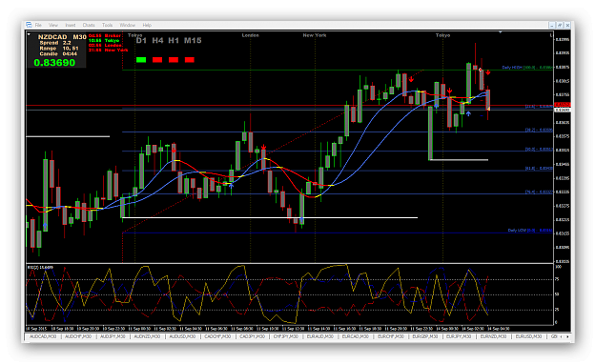Select the red down arrow near Daily HIGH line

[487, 72]
